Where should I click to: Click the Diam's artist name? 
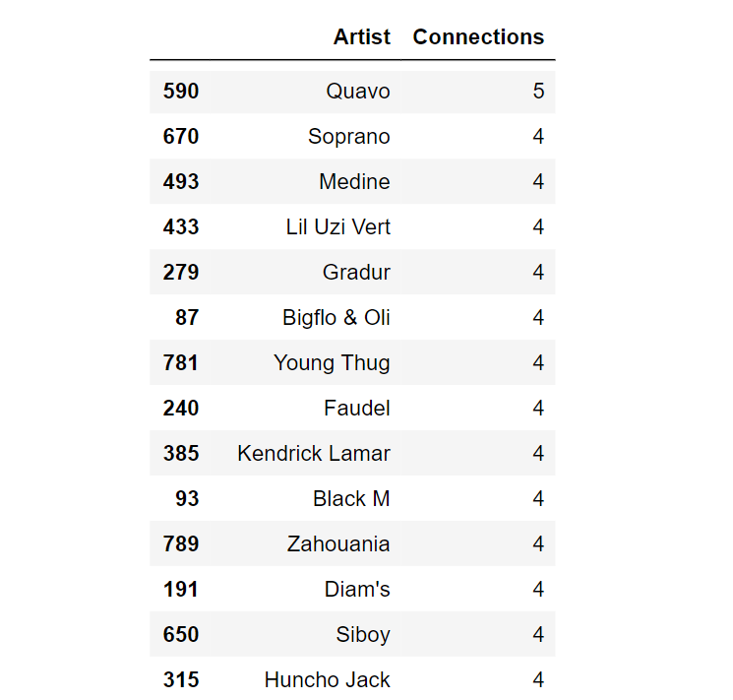pos(357,590)
